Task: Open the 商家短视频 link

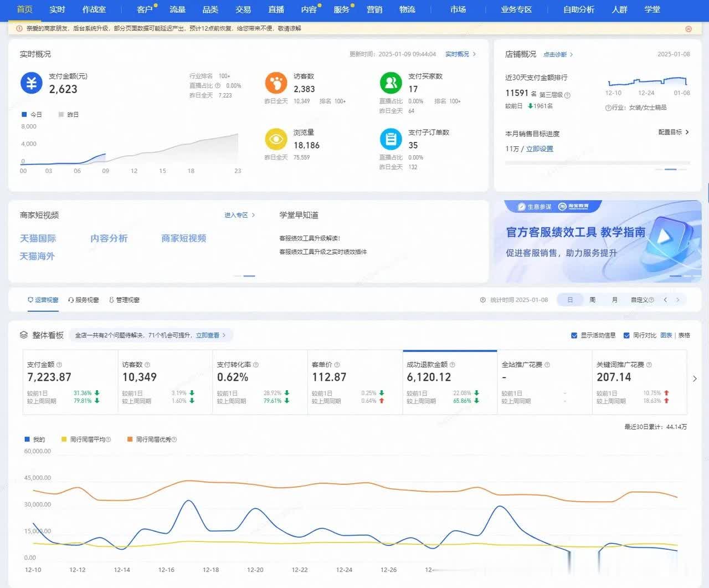Action: click(x=183, y=238)
